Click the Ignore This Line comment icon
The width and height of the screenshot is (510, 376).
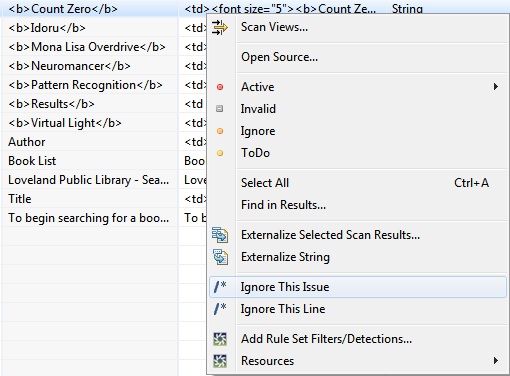[220, 309]
